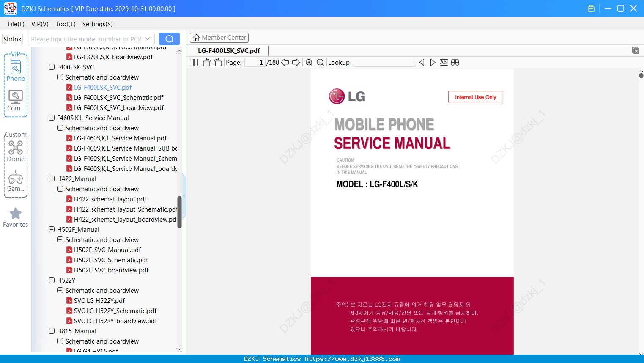The height and width of the screenshot is (363, 644).
Task: Open the Drone category
Action: click(16, 151)
